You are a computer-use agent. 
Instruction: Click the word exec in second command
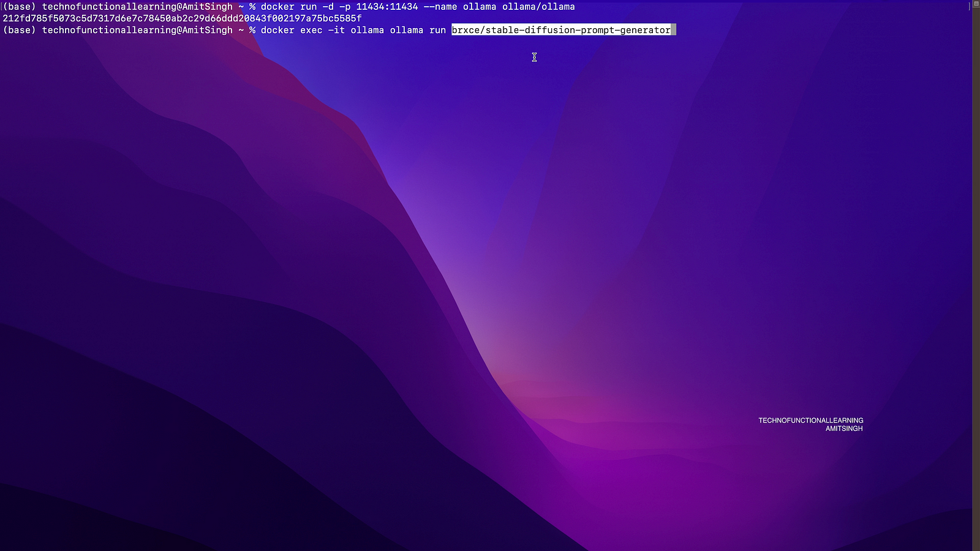tap(311, 30)
